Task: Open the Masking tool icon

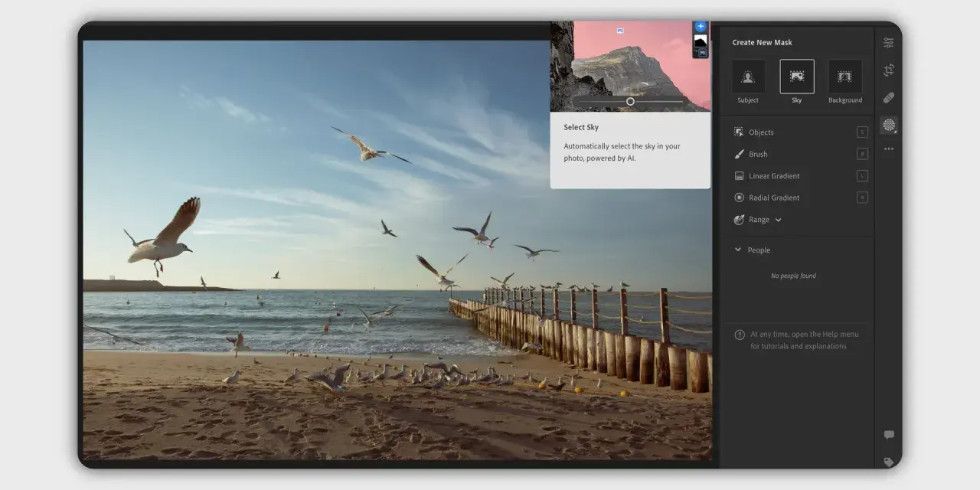Action: (888, 125)
